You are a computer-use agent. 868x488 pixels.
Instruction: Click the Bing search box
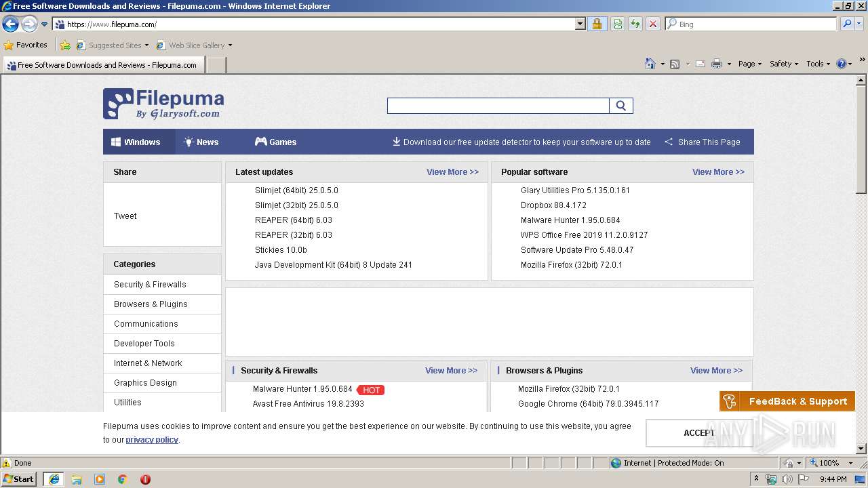[751, 24]
